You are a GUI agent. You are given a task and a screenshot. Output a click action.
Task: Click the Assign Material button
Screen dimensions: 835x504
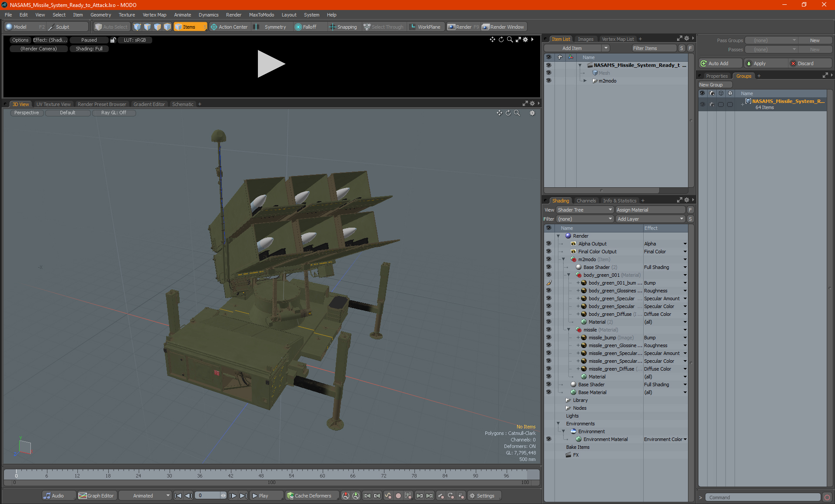[x=650, y=210]
